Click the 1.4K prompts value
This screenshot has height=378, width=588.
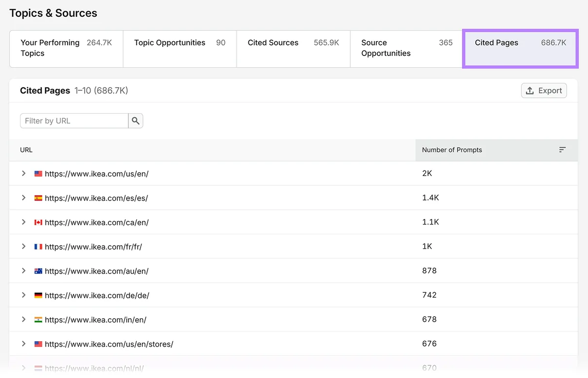point(431,198)
